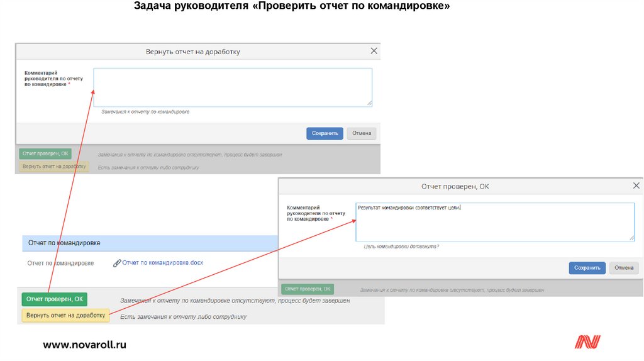Cancel the 'Вернуть отчет на доработку' dialog
This screenshot has height=361, width=644.
pos(362,133)
